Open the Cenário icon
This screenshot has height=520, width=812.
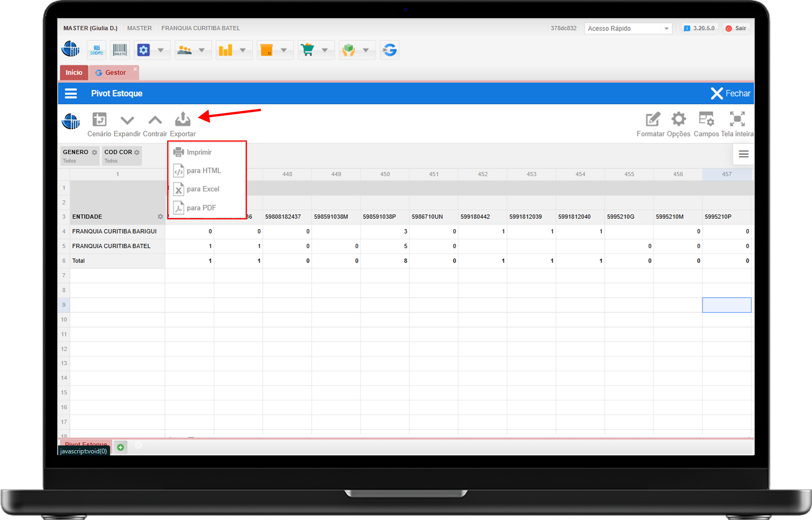(x=99, y=120)
